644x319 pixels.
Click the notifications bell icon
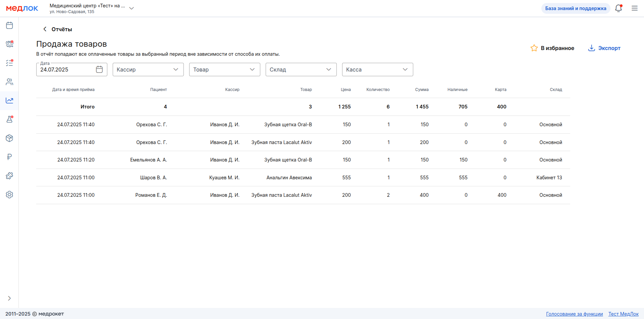[619, 8]
